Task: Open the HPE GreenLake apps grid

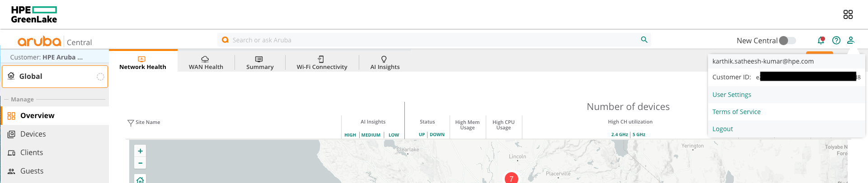Action: tap(848, 14)
